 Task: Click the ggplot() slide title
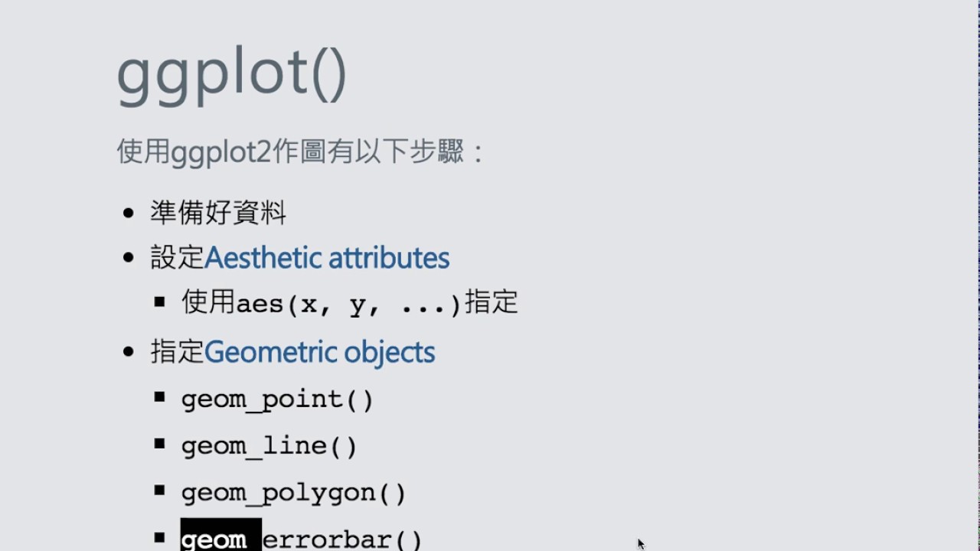[x=232, y=74]
